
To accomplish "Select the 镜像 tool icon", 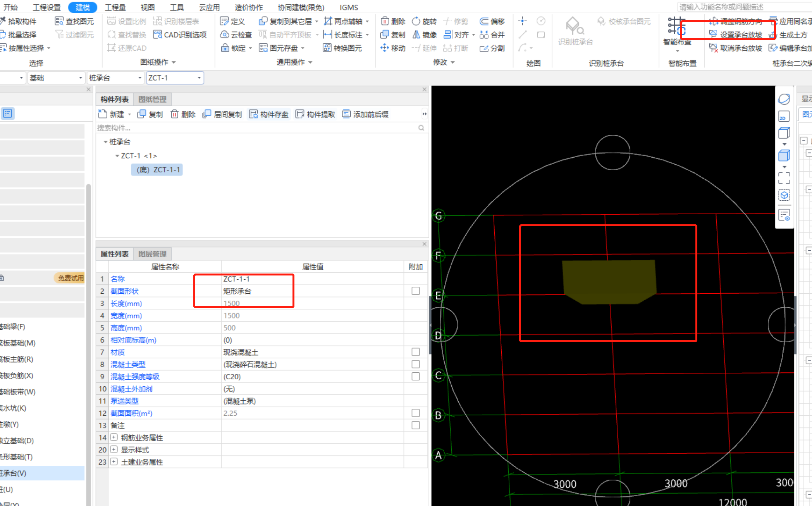I will point(416,34).
